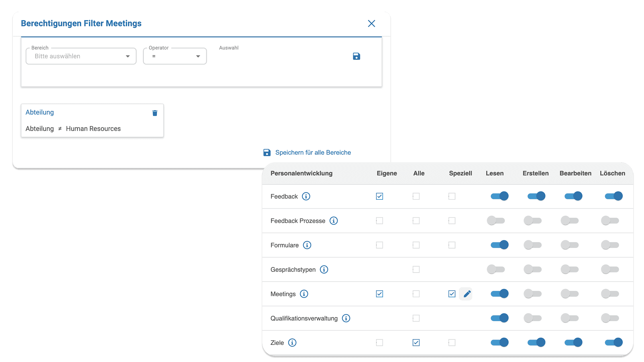Check Speziell checkbox for Formulare
The width and height of the screenshot is (644, 362).
point(452,245)
